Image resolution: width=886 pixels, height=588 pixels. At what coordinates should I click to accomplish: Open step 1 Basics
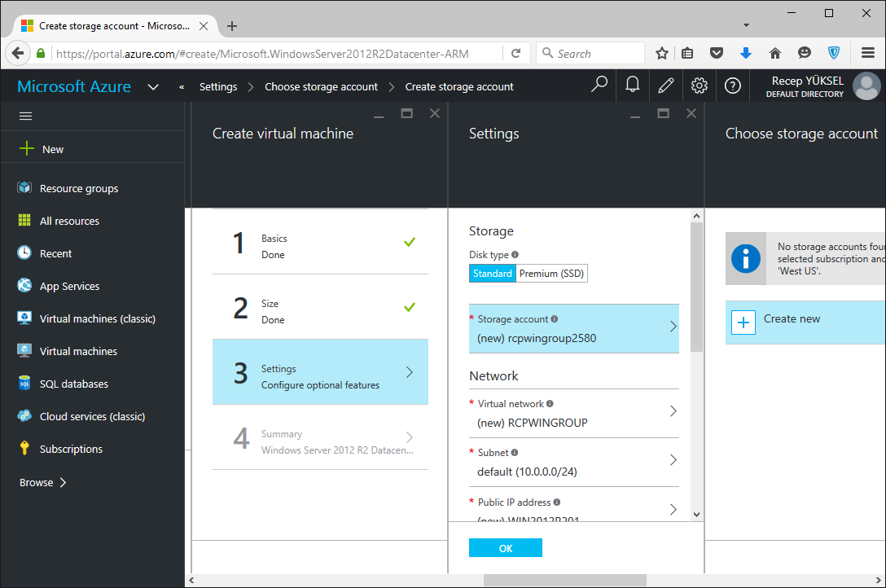pos(320,242)
